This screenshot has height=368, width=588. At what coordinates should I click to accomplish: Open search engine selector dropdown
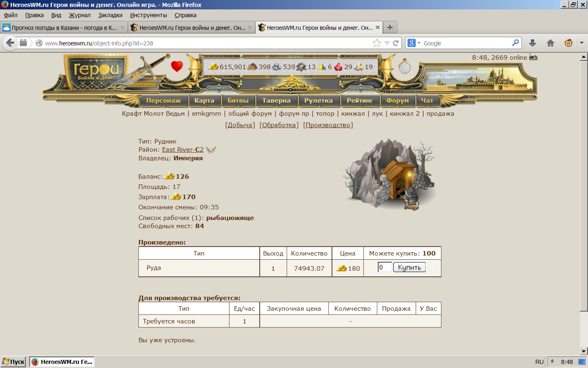[419, 43]
